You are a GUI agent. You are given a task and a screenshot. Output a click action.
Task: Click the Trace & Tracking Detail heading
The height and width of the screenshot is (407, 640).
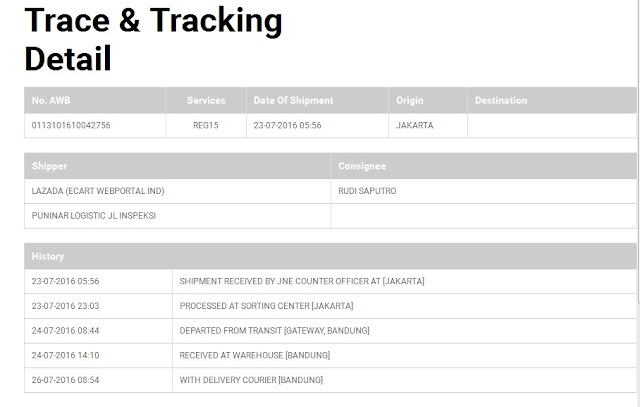click(x=153, y=40)
